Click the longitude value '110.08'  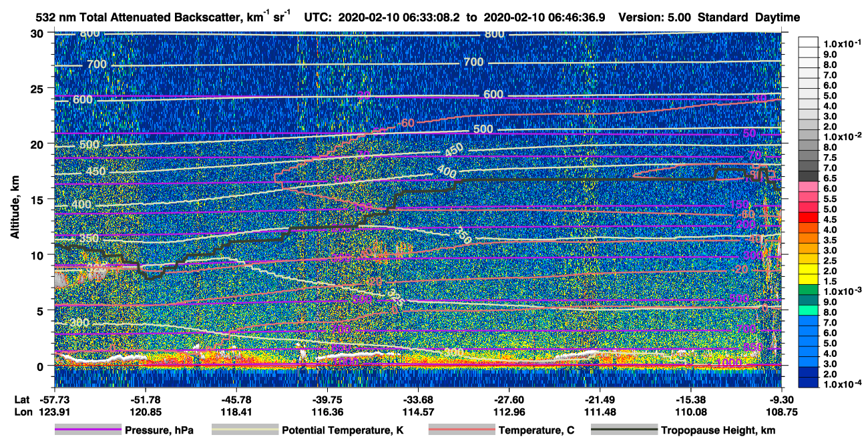click(690, 412)
